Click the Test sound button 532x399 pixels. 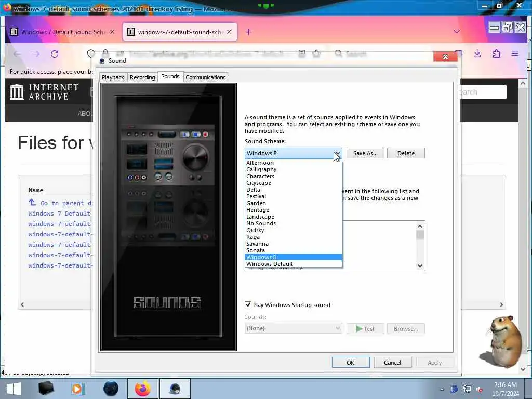coord(365,329)
